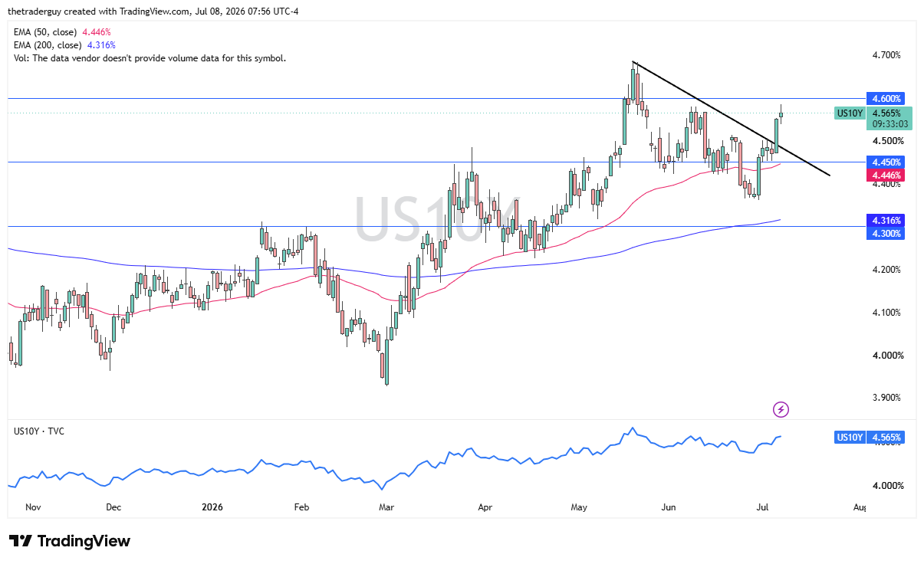
Task: Click the 4.100% price axis label
Action: (886, 313)
